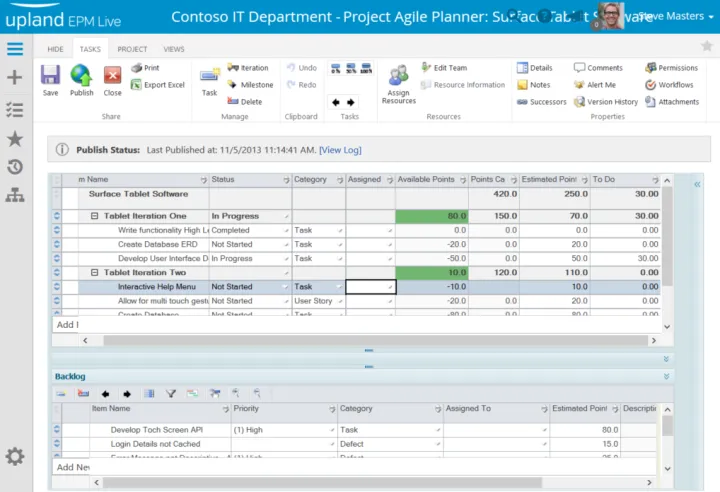This screenshot has height=492, width=720.
Task: Open Successors
Action: [x=541, y=102]
